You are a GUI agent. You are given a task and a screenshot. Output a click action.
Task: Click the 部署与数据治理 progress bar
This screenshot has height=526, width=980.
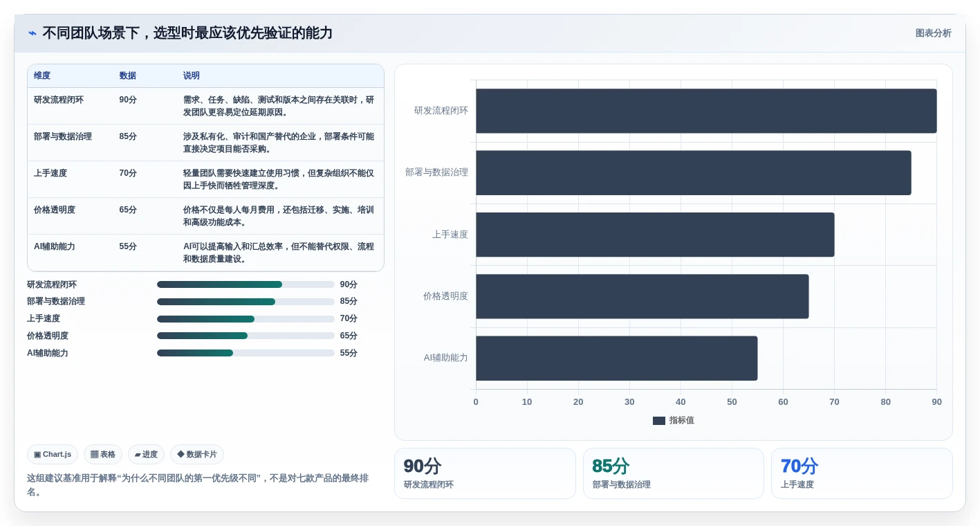(x=246, y=302)
